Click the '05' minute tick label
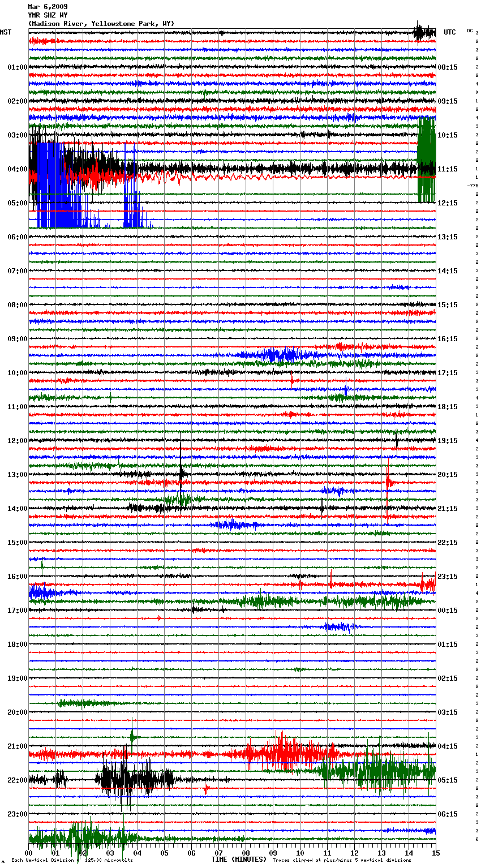The height and width of the screenshot is (868, 481). coord(164,853)
